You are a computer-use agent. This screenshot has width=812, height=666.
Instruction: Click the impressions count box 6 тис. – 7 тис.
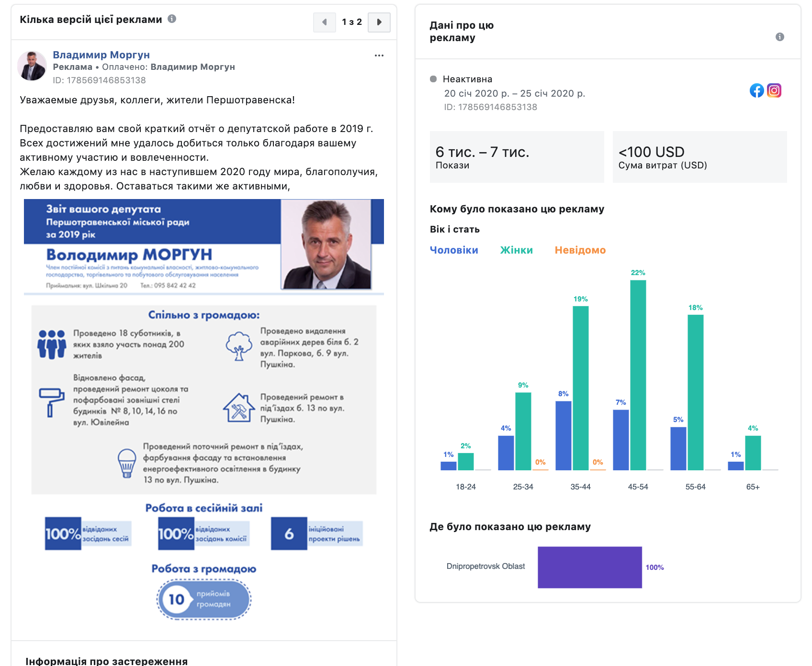(x=517, y=157)
